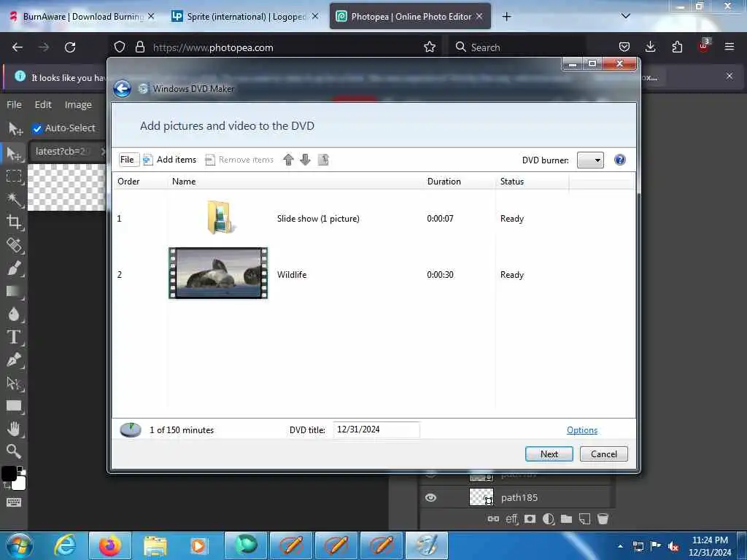Select the Photopea Online Photo Editor tab

tap(410, 17)
